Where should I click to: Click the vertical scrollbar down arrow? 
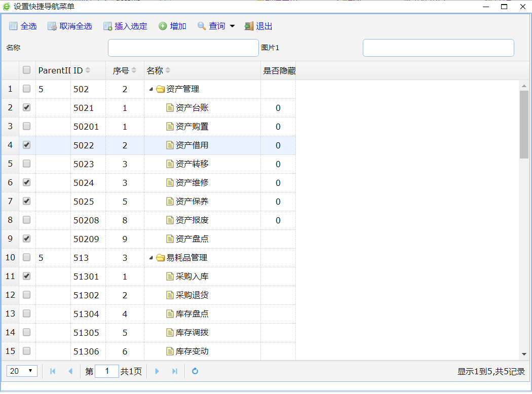pos(524,354)
